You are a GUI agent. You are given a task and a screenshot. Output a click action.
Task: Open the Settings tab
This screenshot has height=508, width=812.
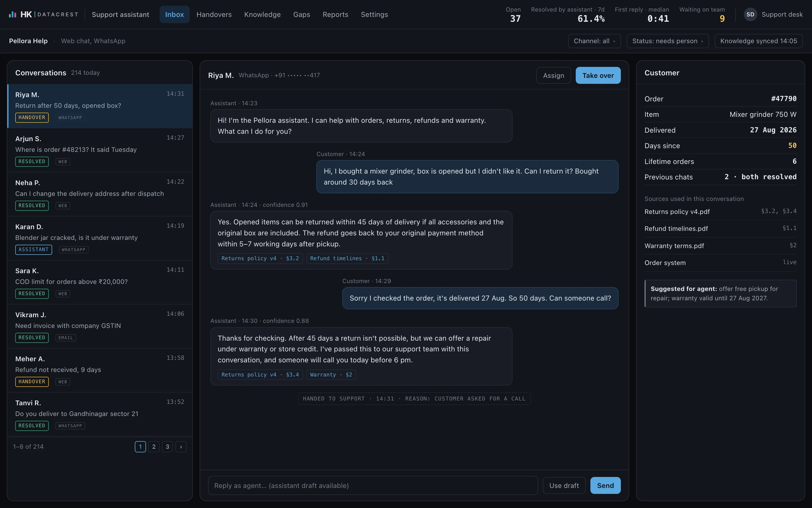click(374, 14)
